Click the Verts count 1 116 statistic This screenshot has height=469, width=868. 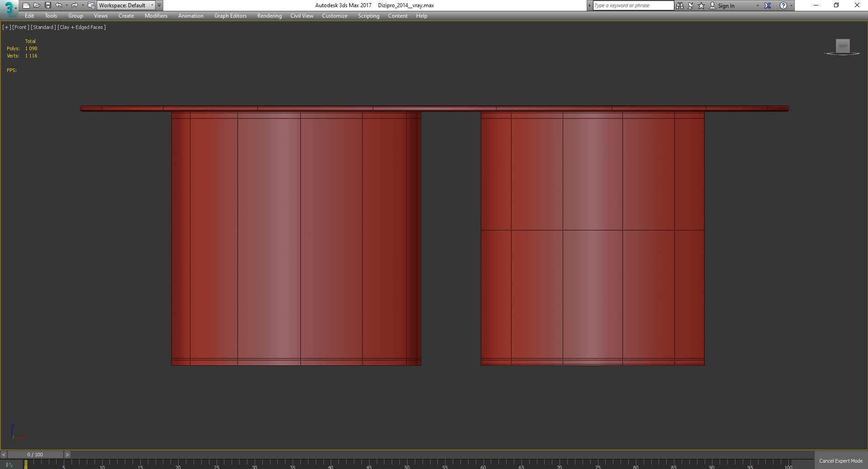(31, 56)
